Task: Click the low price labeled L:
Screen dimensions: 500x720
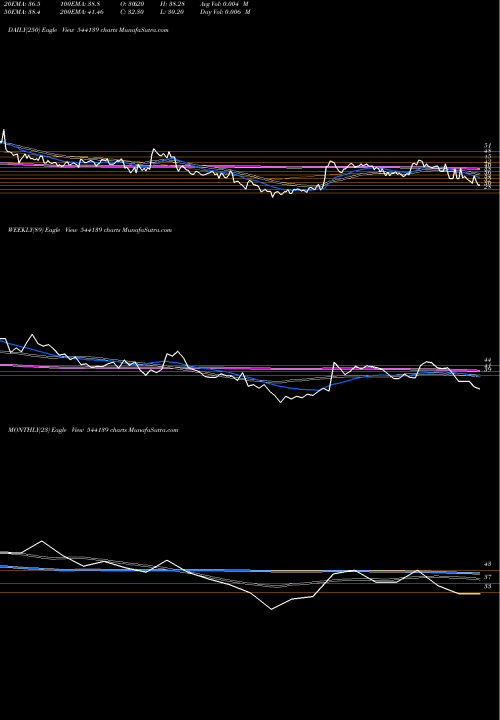Action: [173, 12]
